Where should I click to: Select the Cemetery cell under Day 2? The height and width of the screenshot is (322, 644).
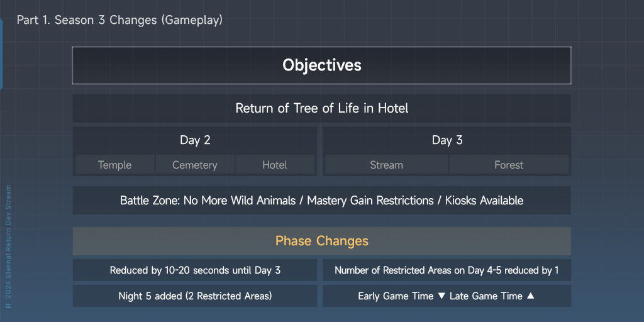point(195,165)
